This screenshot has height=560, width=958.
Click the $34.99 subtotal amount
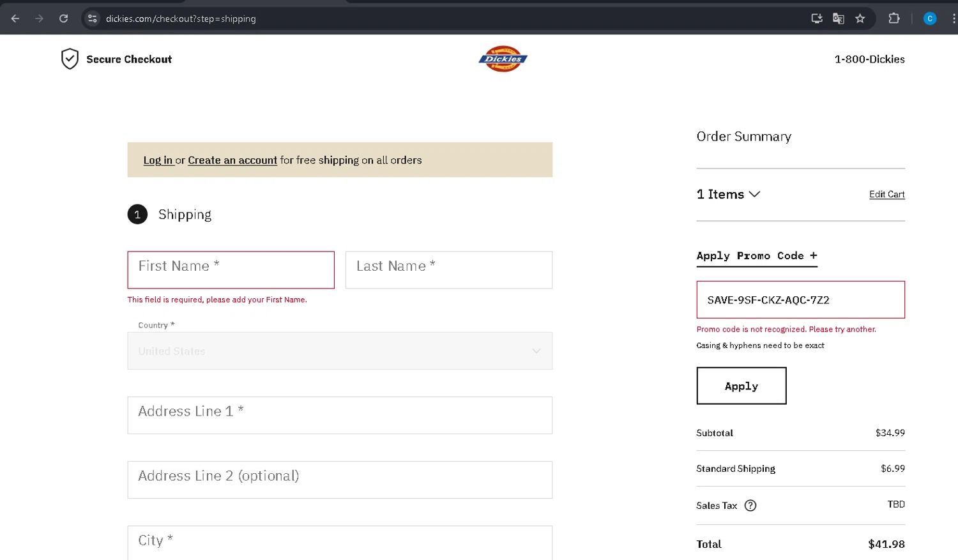(890, 433)
